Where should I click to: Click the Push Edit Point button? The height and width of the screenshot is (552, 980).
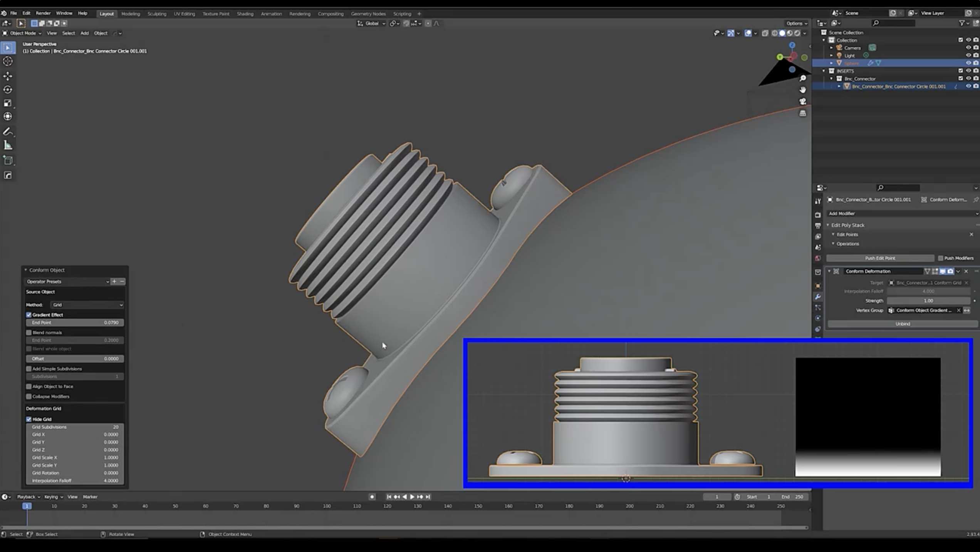point(880,258)
